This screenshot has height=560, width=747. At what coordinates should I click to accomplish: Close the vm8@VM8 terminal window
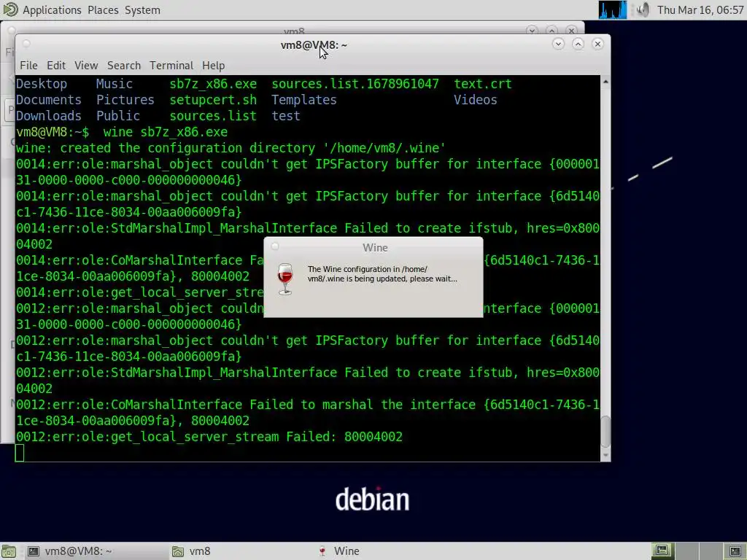pyautogui.click(x=597, y=44)
